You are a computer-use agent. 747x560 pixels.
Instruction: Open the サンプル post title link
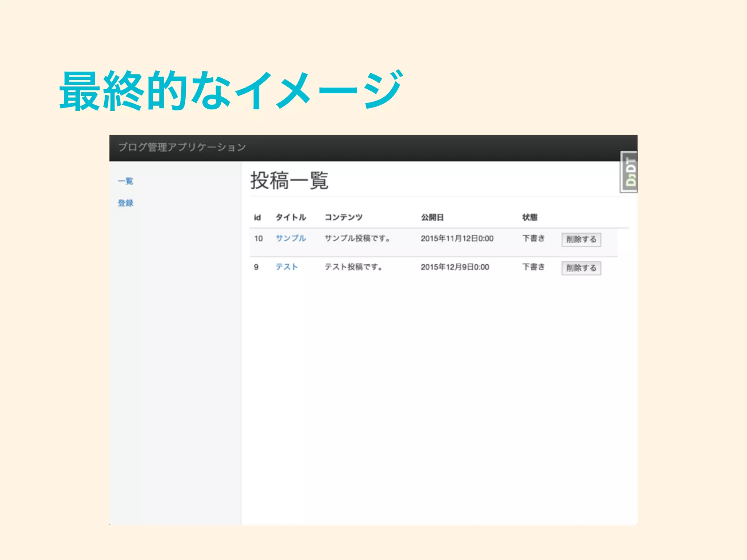291,238
